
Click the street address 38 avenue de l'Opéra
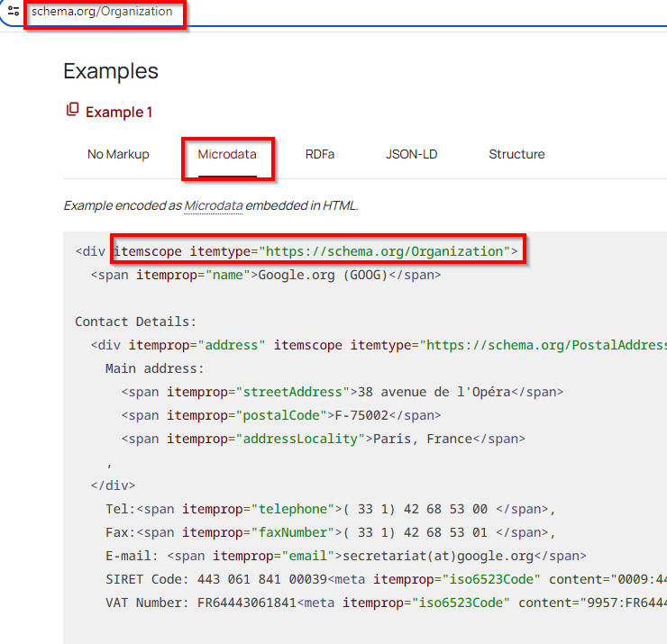tap(433, 392)
